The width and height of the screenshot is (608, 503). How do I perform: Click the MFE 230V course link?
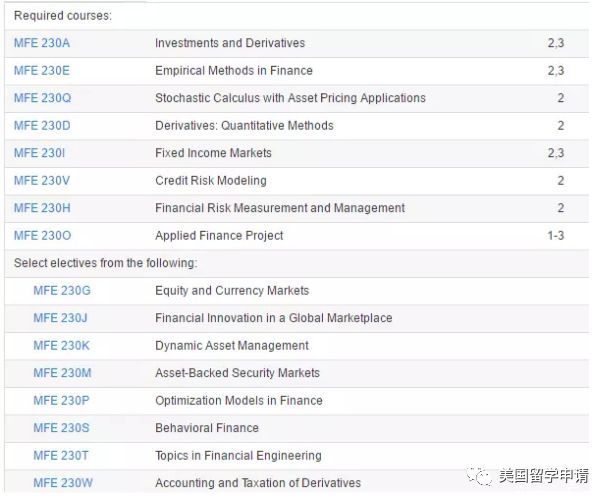pyautogui.click(x=42, y=181)
